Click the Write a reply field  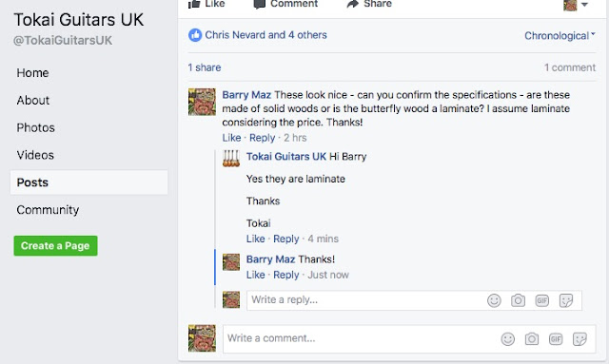(x=365, y=300)
